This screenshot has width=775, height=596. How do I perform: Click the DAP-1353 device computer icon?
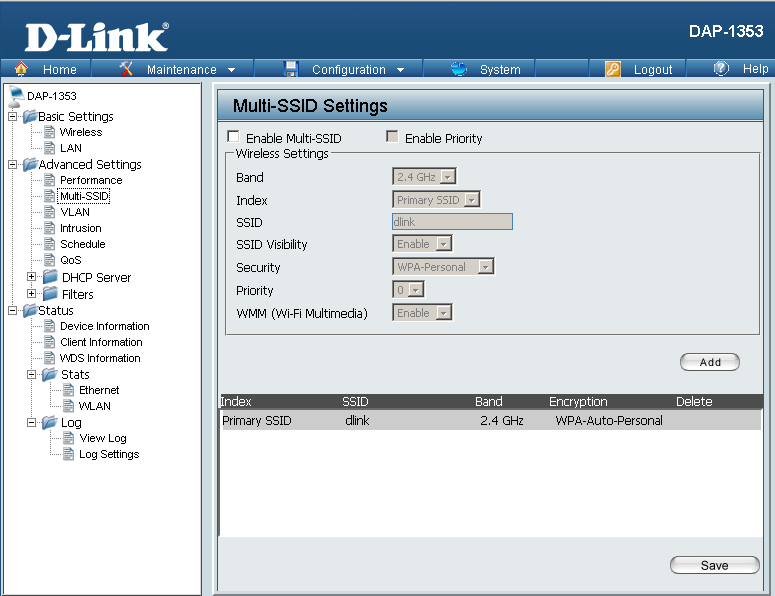pos(16,96)
